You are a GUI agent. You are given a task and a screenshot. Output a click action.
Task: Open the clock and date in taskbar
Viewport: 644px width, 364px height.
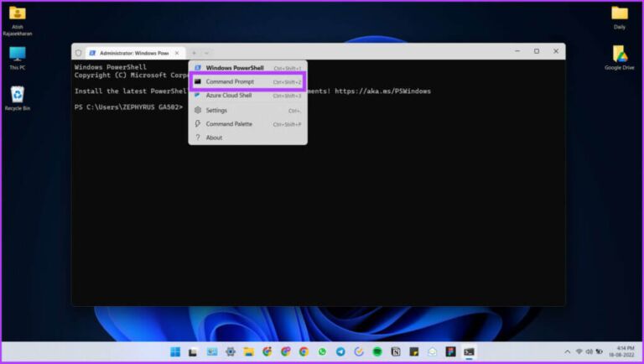[x=622, y=352]
